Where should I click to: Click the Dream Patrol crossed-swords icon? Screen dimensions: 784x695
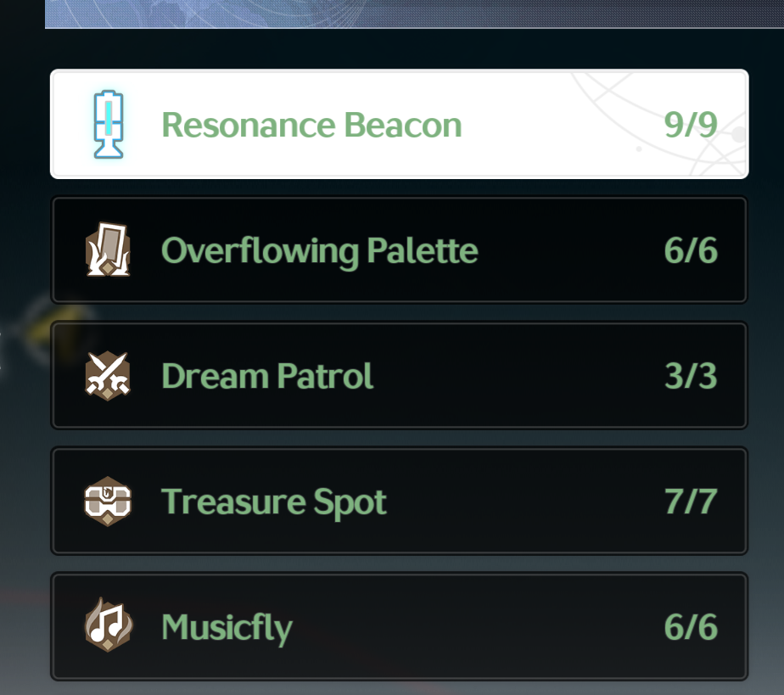coord(108,375)
